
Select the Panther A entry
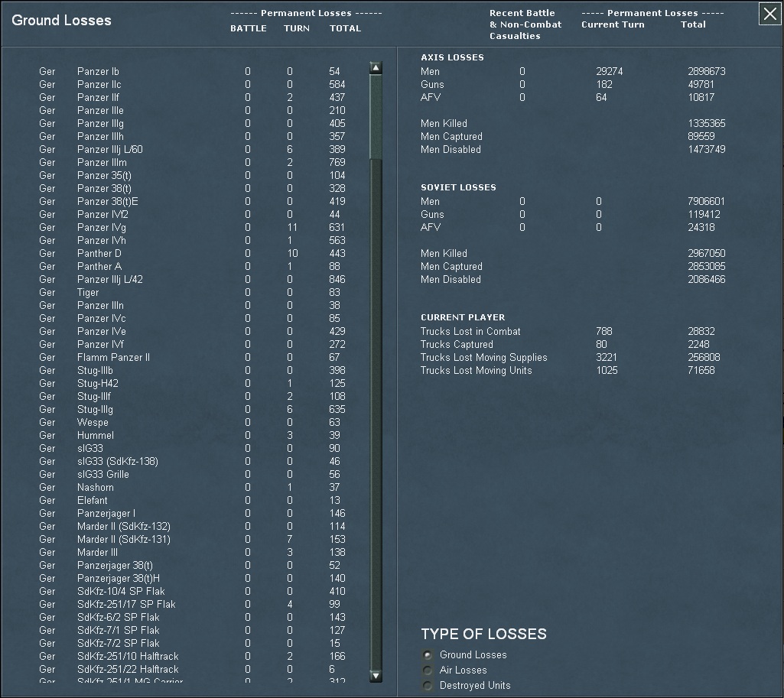[x=99, y=266]
